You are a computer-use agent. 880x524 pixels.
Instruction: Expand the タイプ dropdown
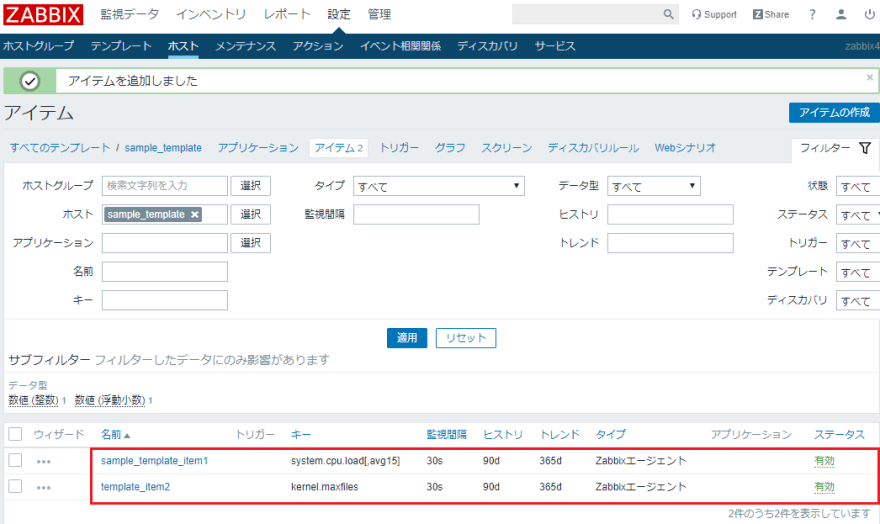[x=439, y=186]
